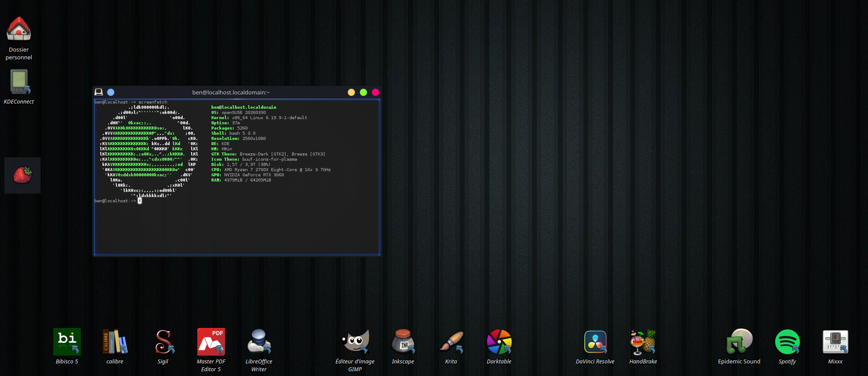Open the HandBrake shortcut

[x=643, y=342]
